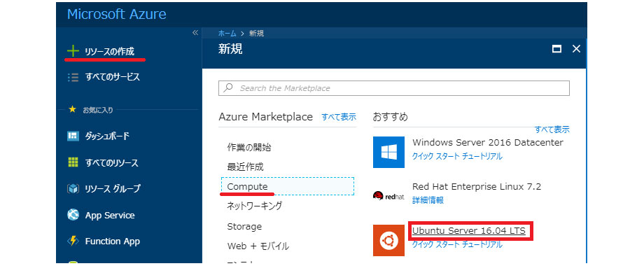This screenshot has height=266, width=644.
Task: Click the すべてのサービス list icon
Action: click(73, 77)
